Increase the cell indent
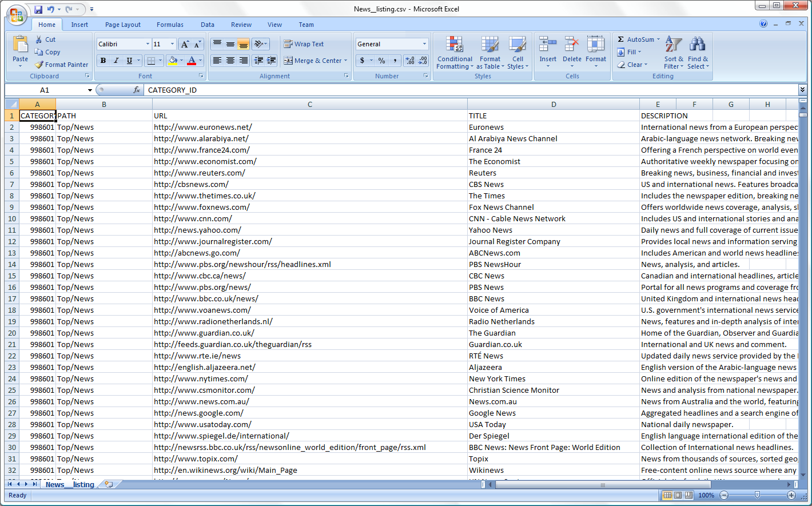The height and width of the screenshot is (506, 812). (x=272, y=61)
